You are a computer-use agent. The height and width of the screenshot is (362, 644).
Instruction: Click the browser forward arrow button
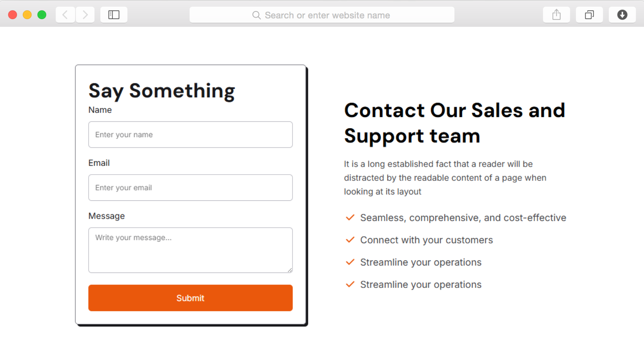[x=85, y=15]
